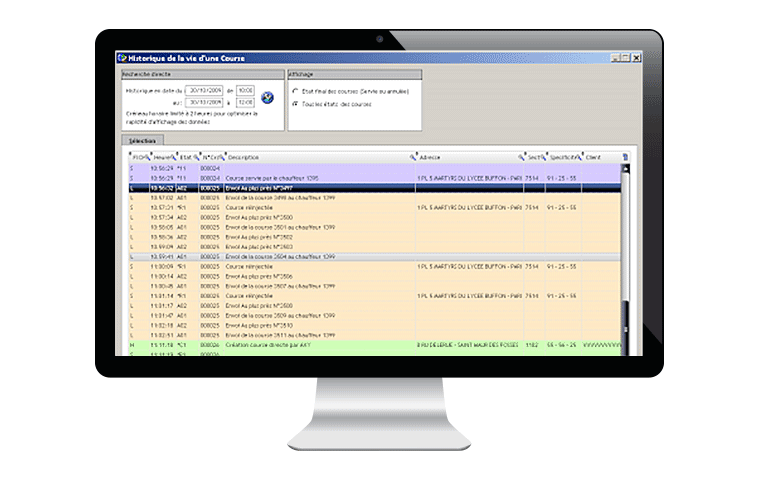
Task: Select grey row 'Envoi de la course 3504 au chauffeur'
Action: (375, 256)
